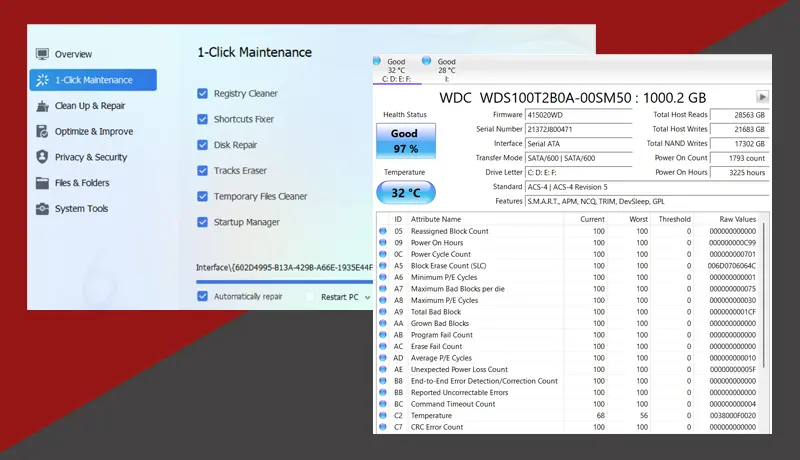This screenshot has width=800, height=460.
Task: Enable the checkbox beside Restart PC
Action: [310, 296]
